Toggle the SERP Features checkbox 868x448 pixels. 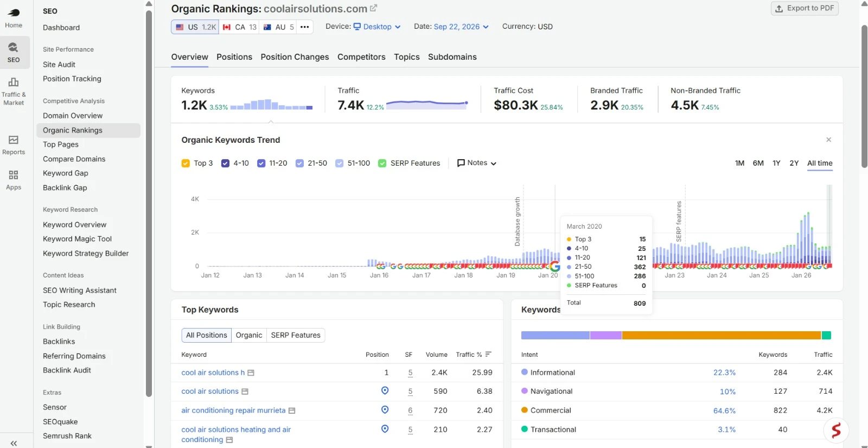pyautogui.click(x=382, y=163)
